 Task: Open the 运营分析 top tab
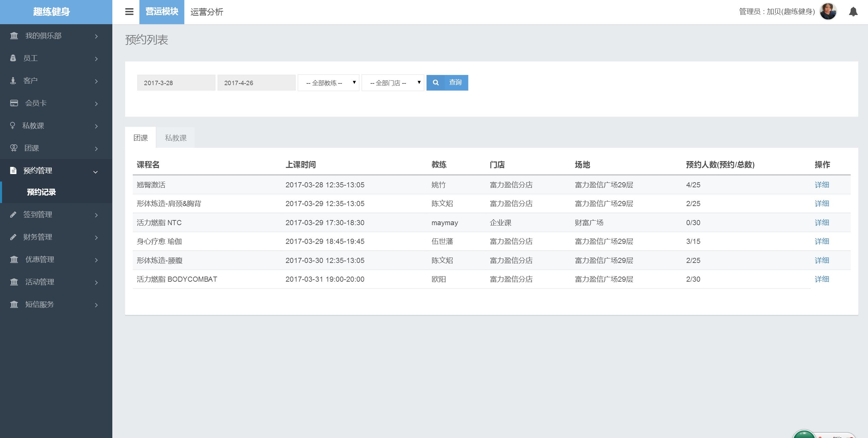point(207,12)
